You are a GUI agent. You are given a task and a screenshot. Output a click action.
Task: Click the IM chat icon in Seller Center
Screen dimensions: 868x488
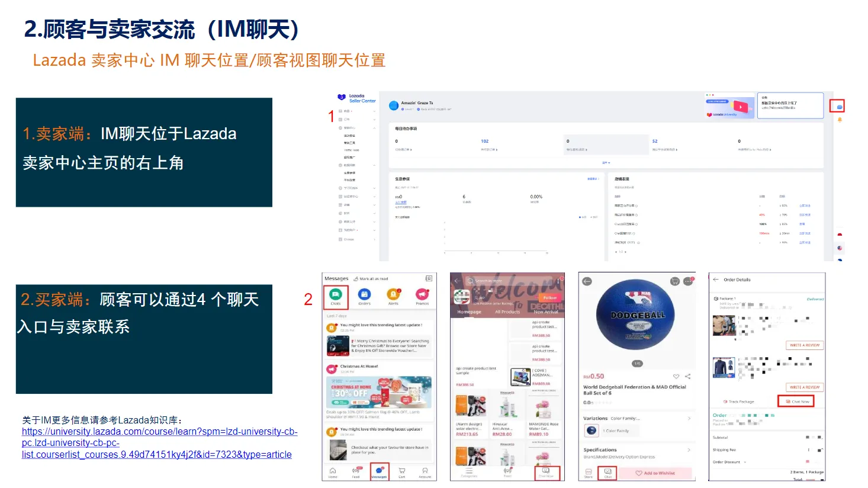pos(839,105)
